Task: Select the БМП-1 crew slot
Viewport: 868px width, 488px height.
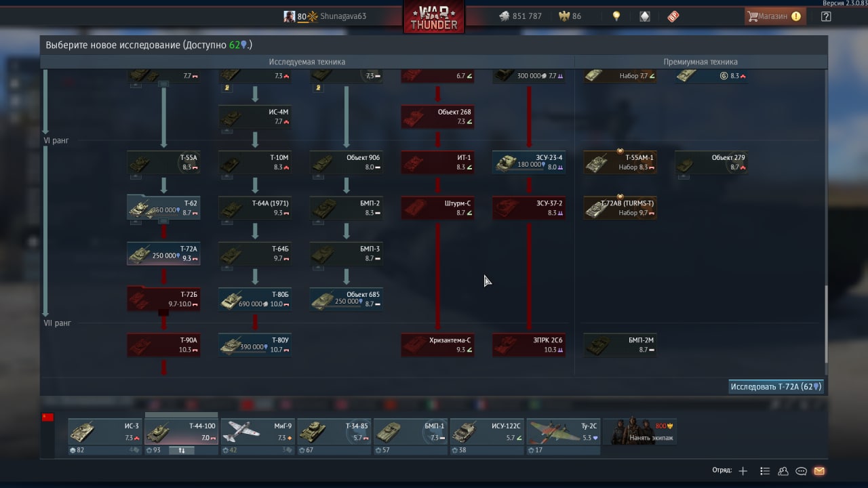Action: coord(411,432)
